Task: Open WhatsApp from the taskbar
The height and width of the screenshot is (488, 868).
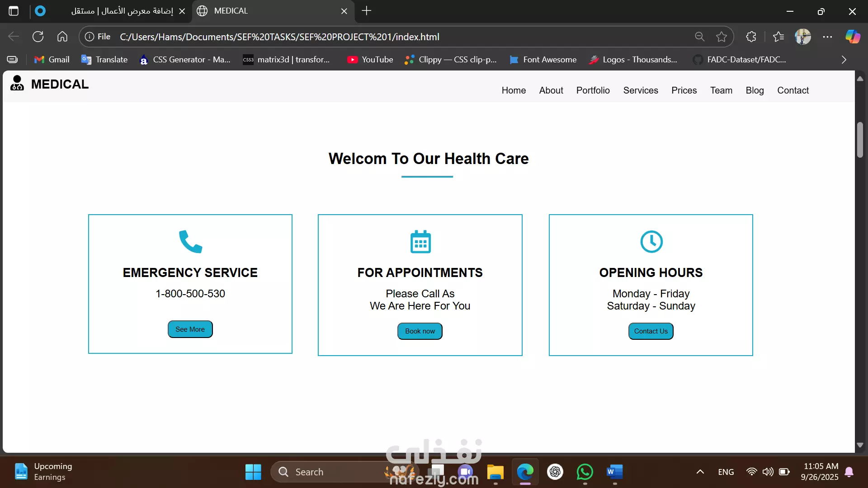Action: pos(585,472)
